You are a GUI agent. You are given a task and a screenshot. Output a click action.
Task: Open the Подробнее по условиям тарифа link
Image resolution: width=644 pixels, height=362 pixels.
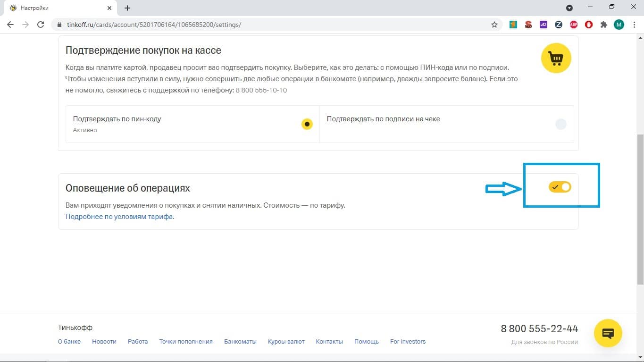[119, 217]
